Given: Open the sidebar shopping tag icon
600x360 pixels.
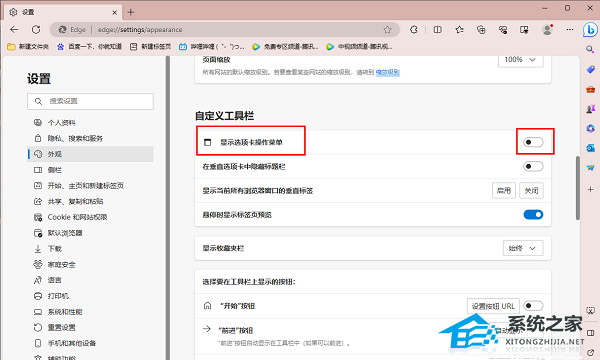Looking at the screenshot, I should pos(590,69).
